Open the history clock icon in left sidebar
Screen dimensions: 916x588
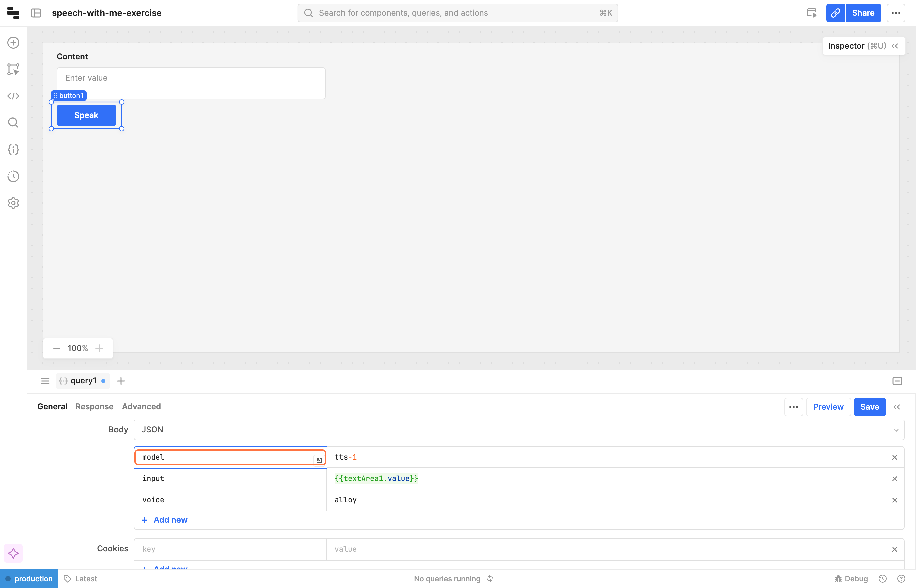pyautogui.click(x=13, y=176)
